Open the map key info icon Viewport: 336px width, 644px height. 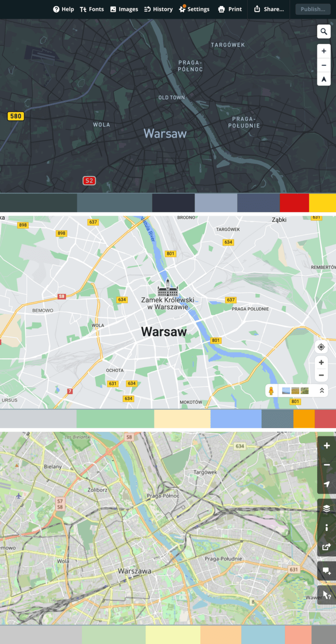[327, 528]
